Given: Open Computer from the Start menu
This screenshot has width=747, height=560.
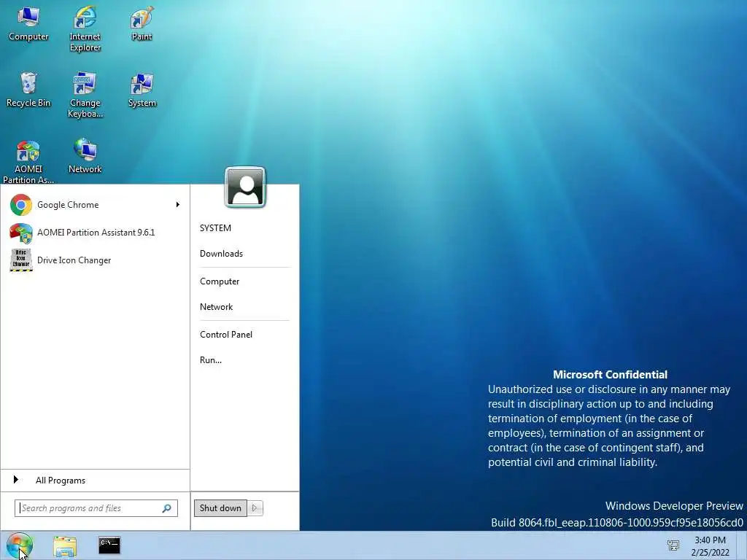Looking at the screenshot, I should tap(220, 281).
